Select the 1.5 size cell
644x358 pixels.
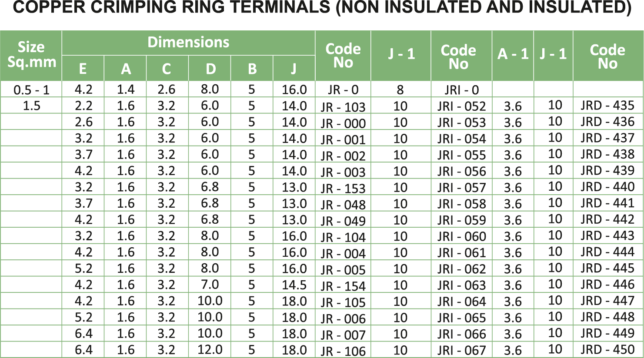pyautogui.click(x=31, y=106)
